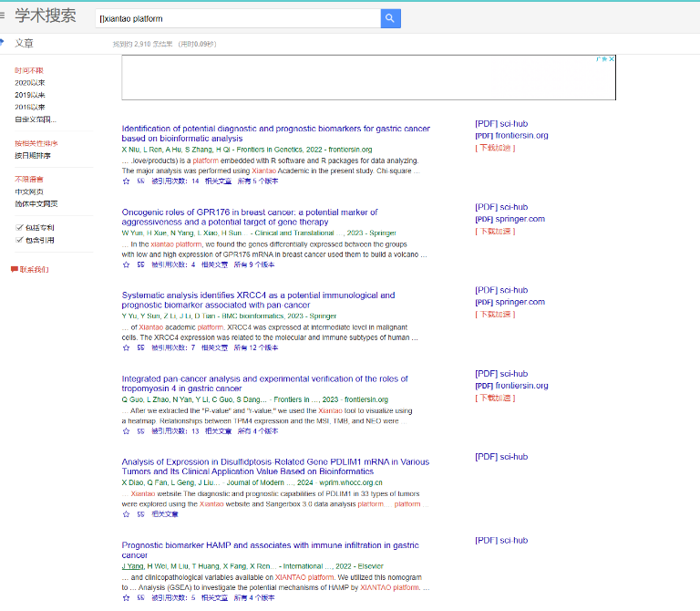Click 下载加速 under the tropomyosin PDF links
700x611 pixels.
click(495, 398)
